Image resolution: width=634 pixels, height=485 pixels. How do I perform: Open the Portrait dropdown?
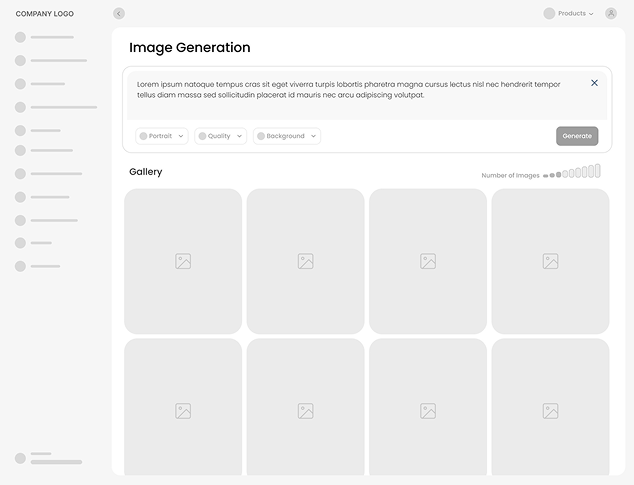pyautogui.click(x=162, y=136)
